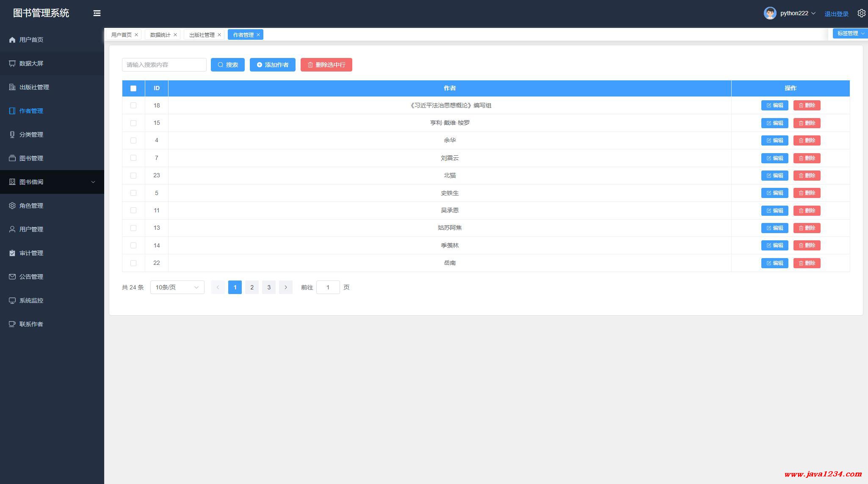Go to 出版社管理 in the sidebar

[34, 87]
